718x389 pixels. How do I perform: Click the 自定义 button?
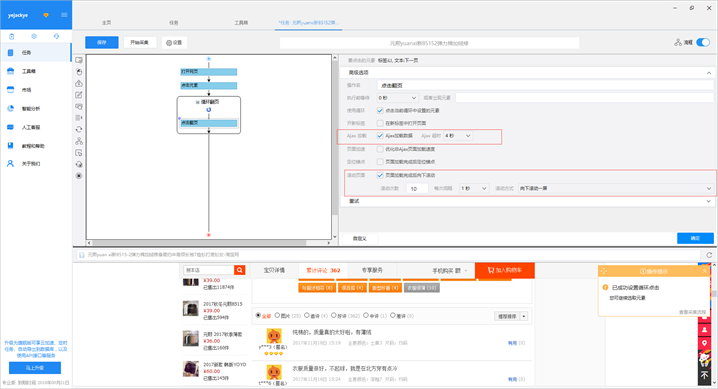[x=359, y=238]
